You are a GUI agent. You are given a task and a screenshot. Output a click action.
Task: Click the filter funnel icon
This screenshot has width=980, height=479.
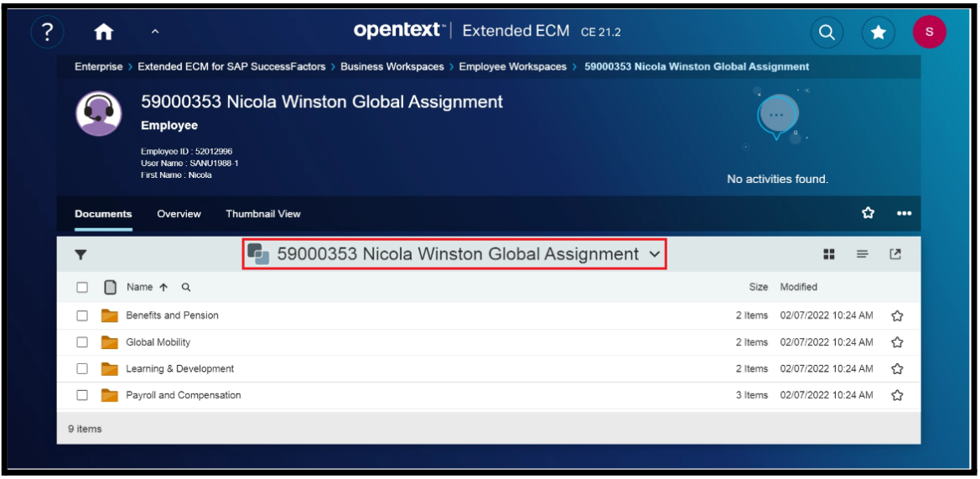[81, 255]
